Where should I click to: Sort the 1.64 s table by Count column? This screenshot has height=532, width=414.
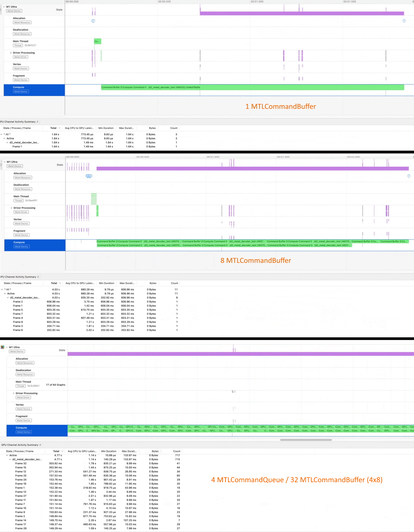tap(174, 128)
